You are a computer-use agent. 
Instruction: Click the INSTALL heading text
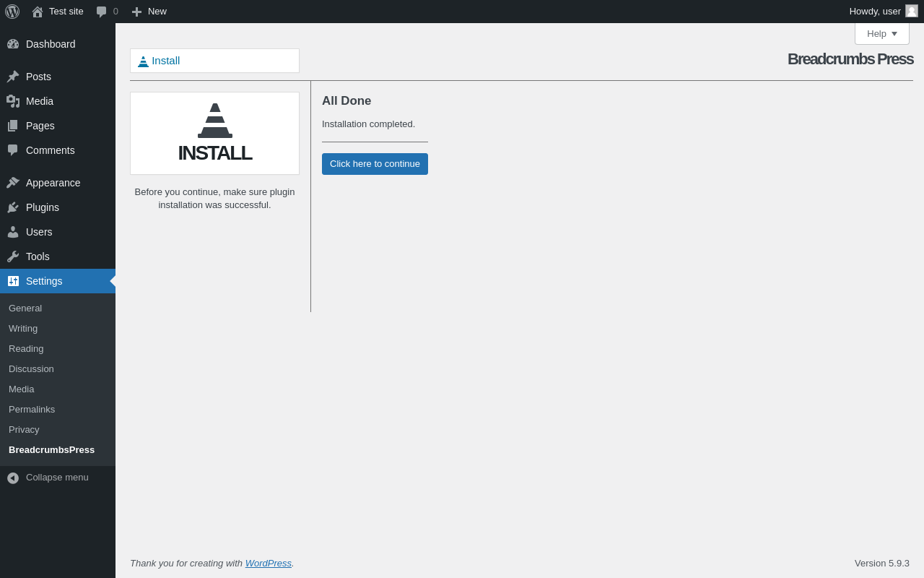click(x=215, y=153)
